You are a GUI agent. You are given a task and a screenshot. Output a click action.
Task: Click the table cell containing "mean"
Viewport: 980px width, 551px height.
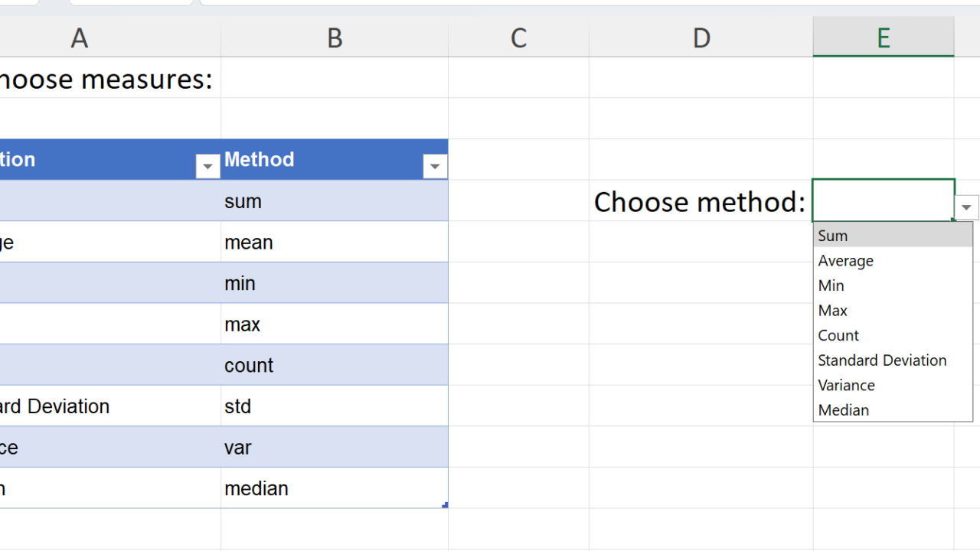334,243
